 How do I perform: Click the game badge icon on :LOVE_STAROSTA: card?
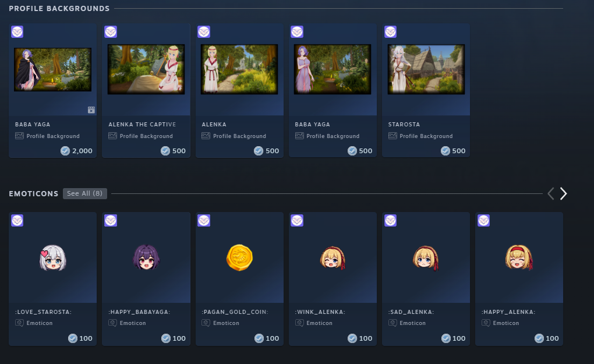pos(17,221)
